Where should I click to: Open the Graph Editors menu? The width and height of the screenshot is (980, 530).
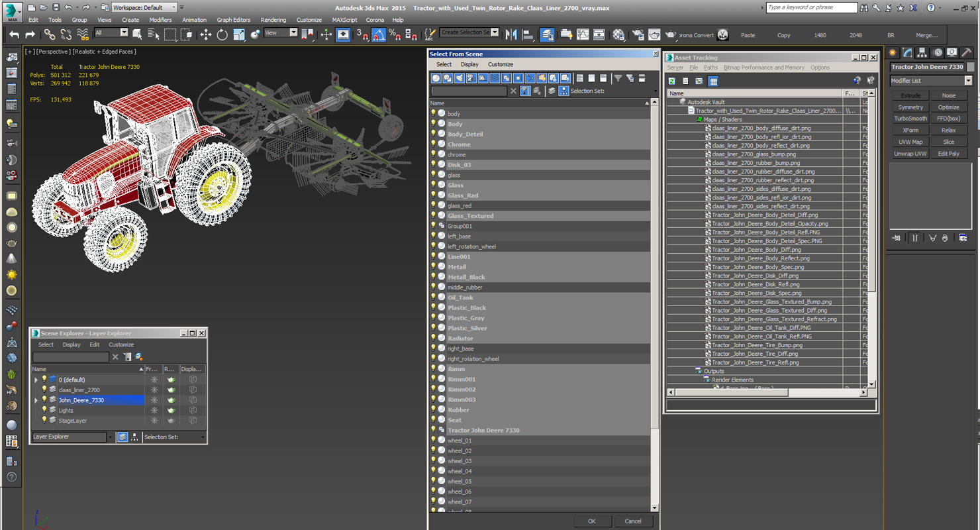coord(233,20)
